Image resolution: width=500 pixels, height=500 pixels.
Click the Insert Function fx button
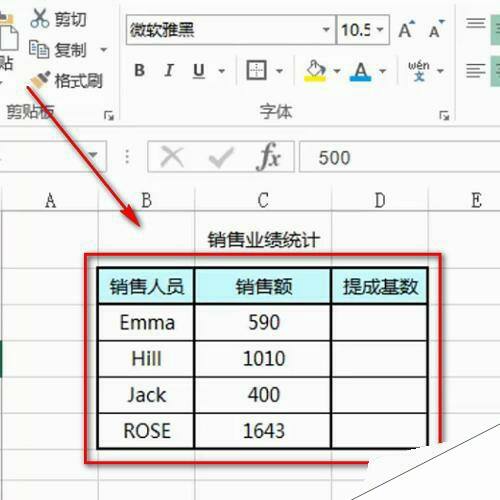pyautogui.click(x=269, y=156)
